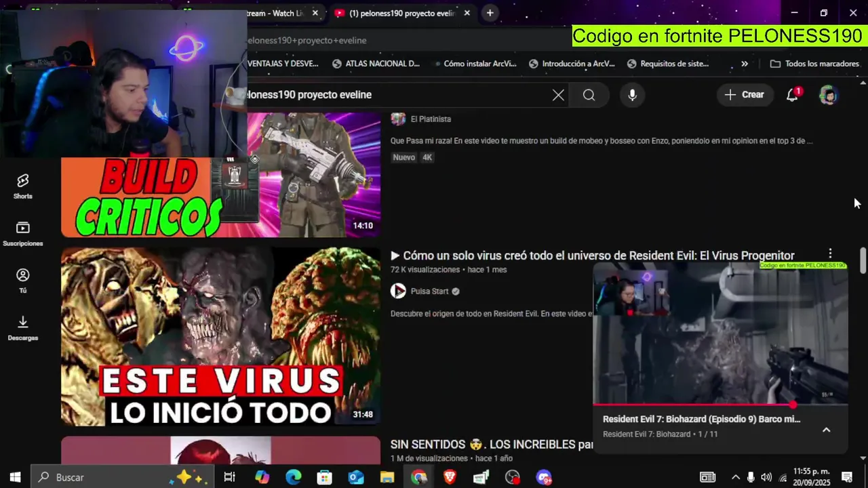The height and width of the screenshot is (488, 868).
Task: Open Shorts in the YouTube sidebar
Action: 23,186
